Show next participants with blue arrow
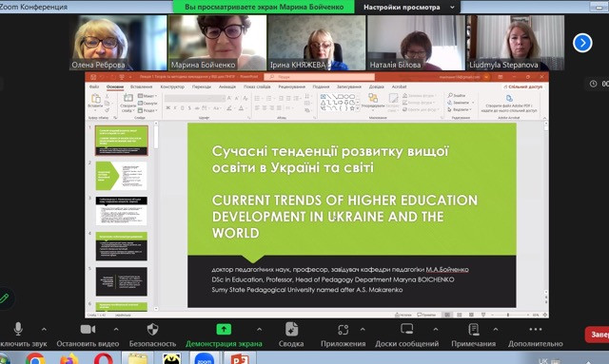Image resolution: width=609 pixels, height=364 pixels. coord(582,43)
